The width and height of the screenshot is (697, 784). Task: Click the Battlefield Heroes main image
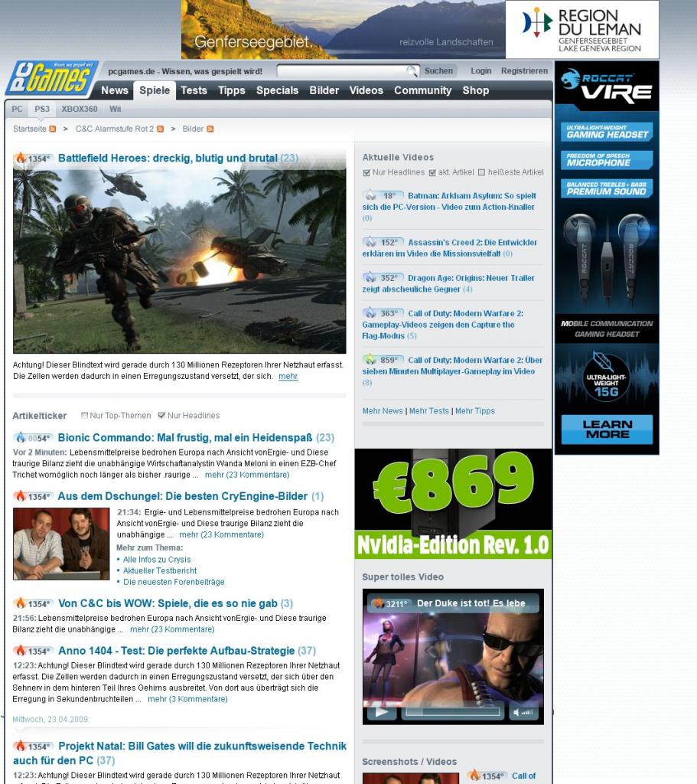coord(179,262)
